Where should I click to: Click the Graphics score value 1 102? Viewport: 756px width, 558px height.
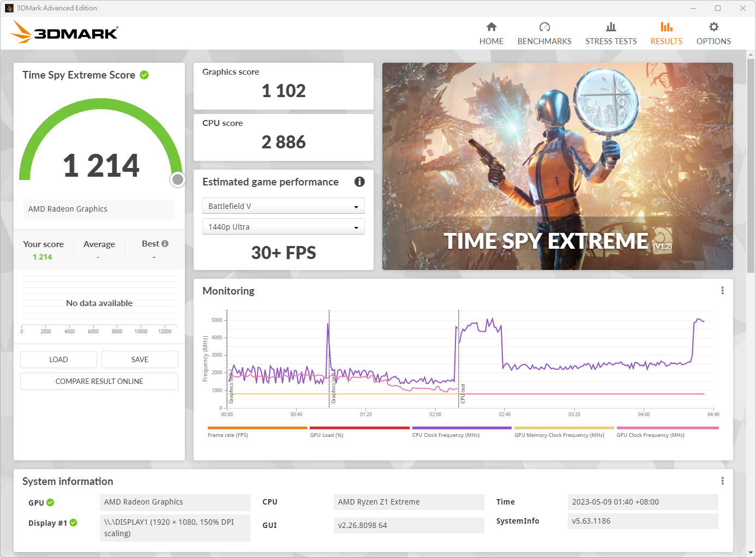[284, 91]
